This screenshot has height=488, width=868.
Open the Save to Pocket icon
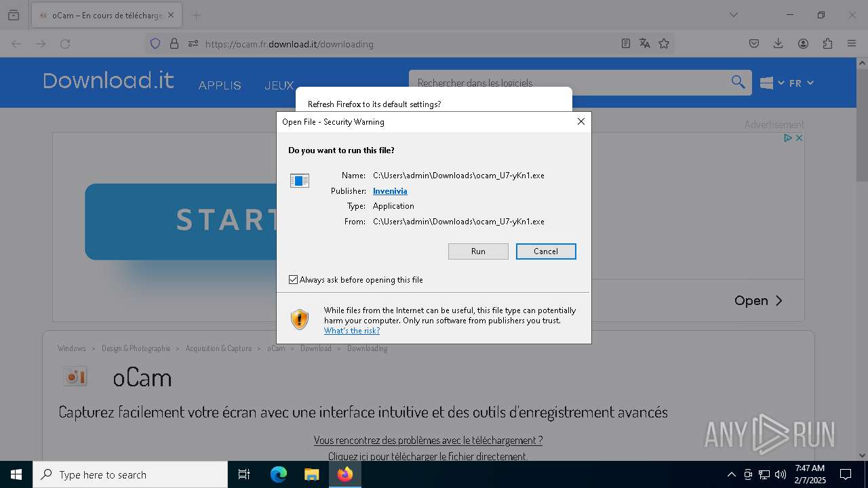(x=754, y=43)
